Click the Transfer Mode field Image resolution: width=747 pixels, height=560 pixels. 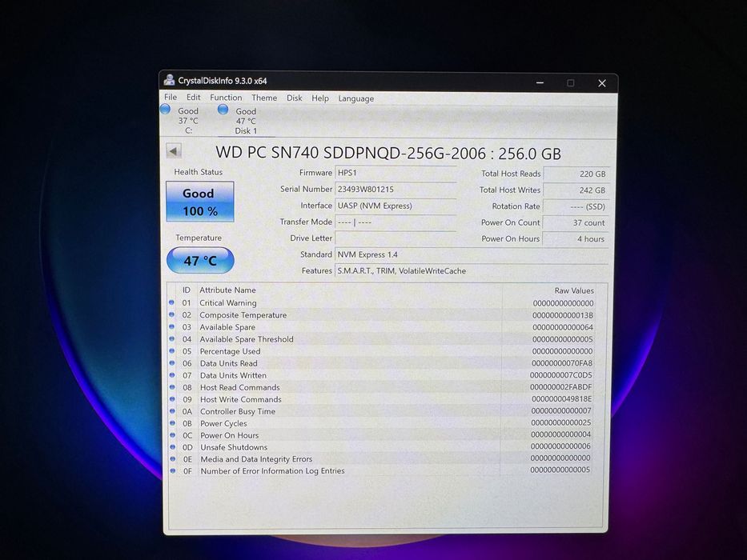[396, 222]
